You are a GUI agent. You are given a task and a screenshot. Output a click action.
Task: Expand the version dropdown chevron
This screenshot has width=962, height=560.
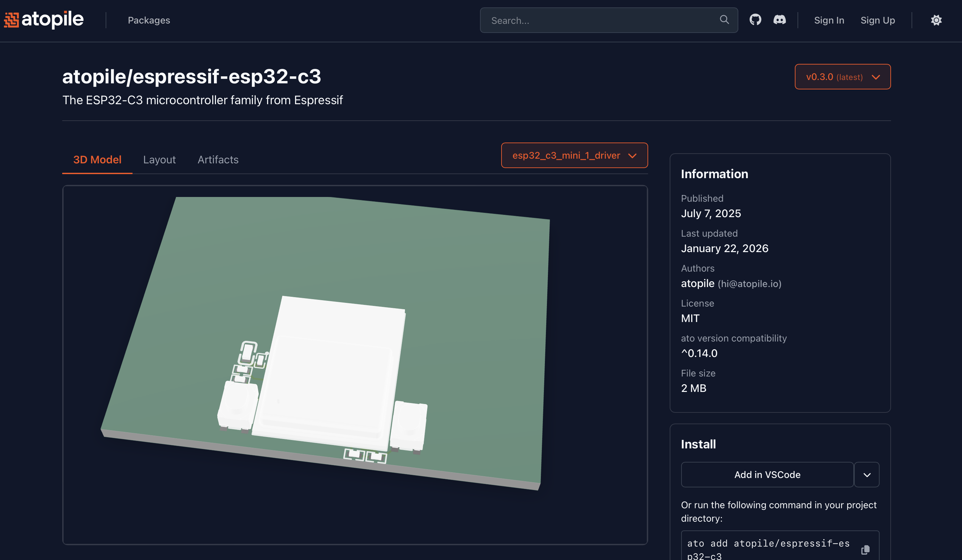pos(876,77)
